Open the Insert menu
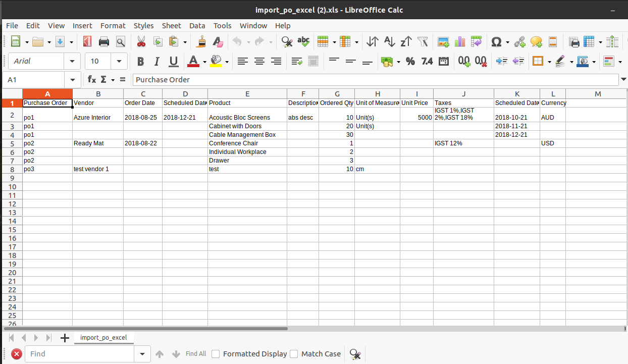 (82, 25)
